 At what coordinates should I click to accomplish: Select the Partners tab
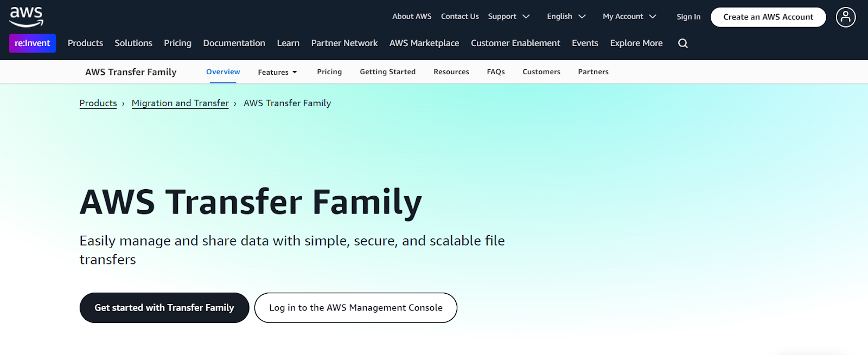tap(593, 72)
